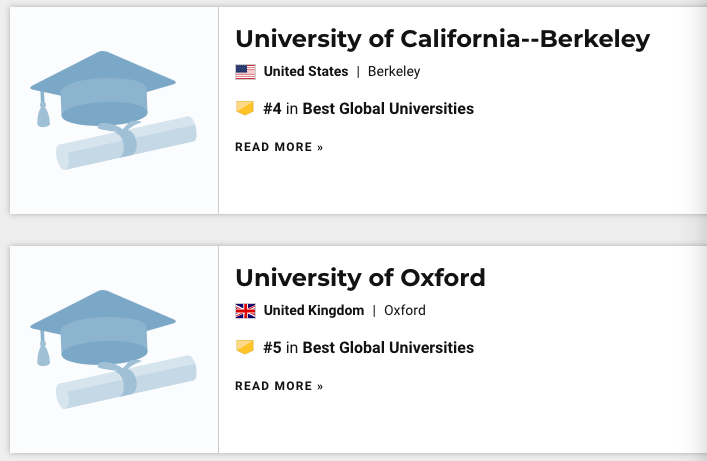Click the United Kingdom country label

point(314,311)
